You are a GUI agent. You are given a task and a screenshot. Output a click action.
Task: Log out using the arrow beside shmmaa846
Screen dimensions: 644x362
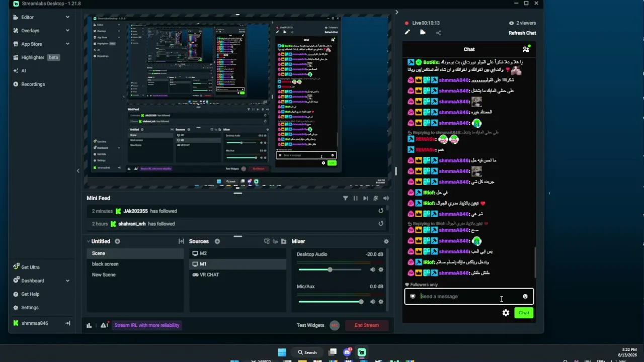(67, 323)
